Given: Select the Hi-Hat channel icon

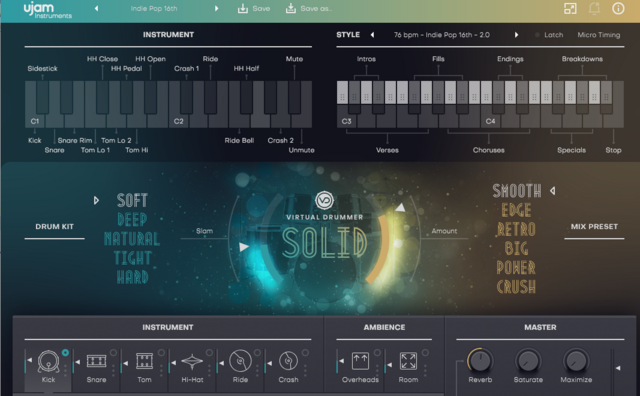Looking at the screenshot, I should point(192,361).
